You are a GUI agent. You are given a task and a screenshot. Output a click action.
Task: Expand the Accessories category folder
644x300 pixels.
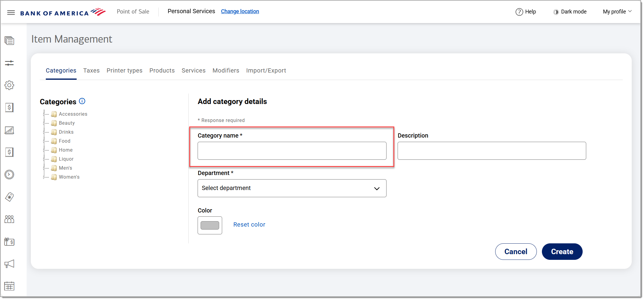coord(44,114)
